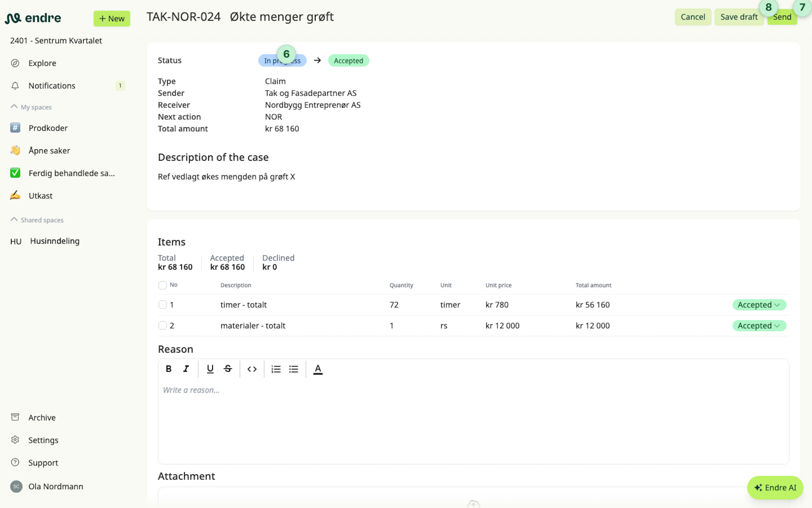Select item 2 materialer - totalt checkbox
The image size is (812, 508).
pyautogui.click(x=162, y=326)
